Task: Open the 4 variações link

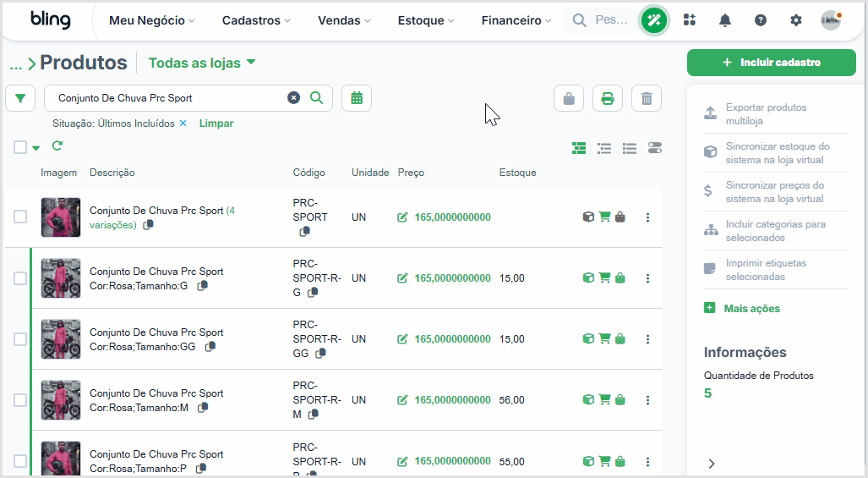Action: 162,217
